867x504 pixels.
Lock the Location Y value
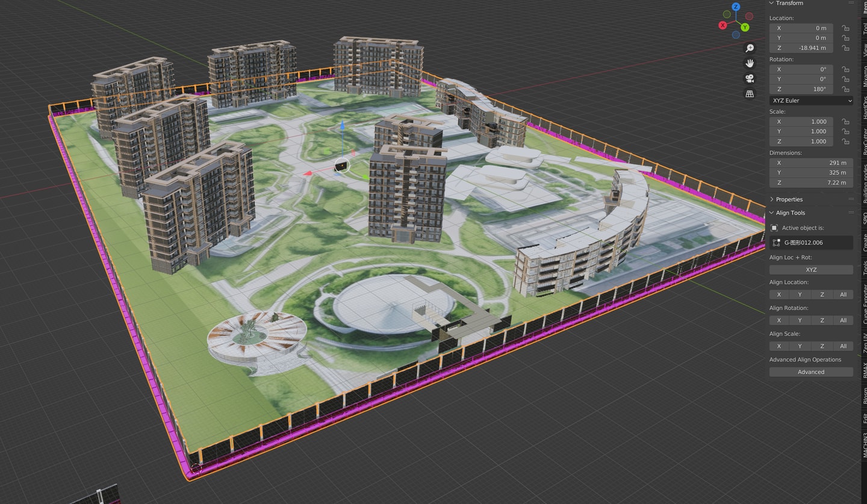tap(845, 38)
